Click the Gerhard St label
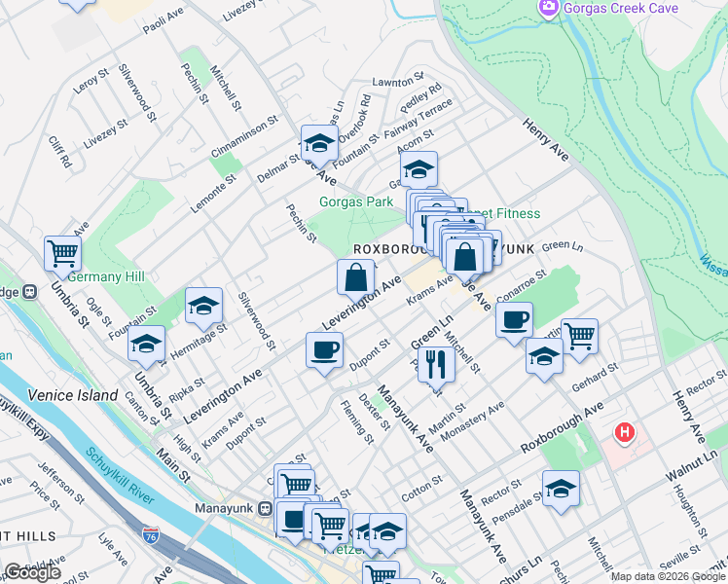The width and height of the screenshot is (728, 584). tap(595, 377)
